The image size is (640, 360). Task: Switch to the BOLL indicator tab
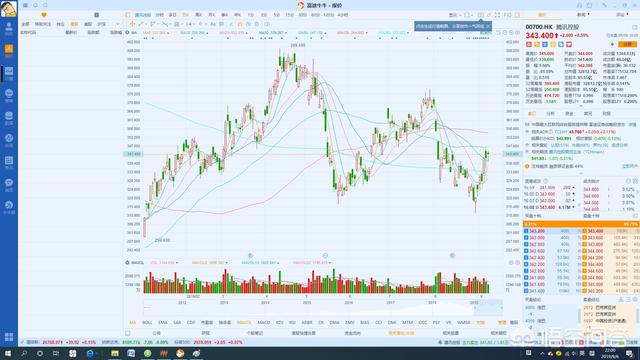point(147,322)
